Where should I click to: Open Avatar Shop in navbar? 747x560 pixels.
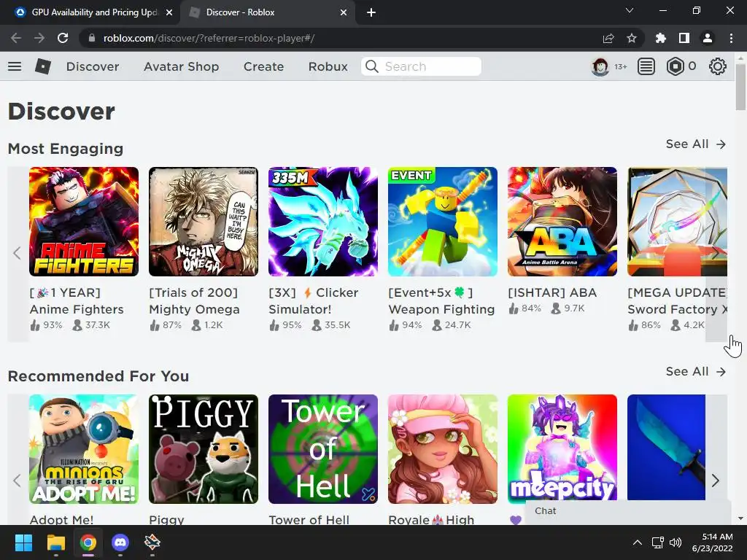coord(181,66)
